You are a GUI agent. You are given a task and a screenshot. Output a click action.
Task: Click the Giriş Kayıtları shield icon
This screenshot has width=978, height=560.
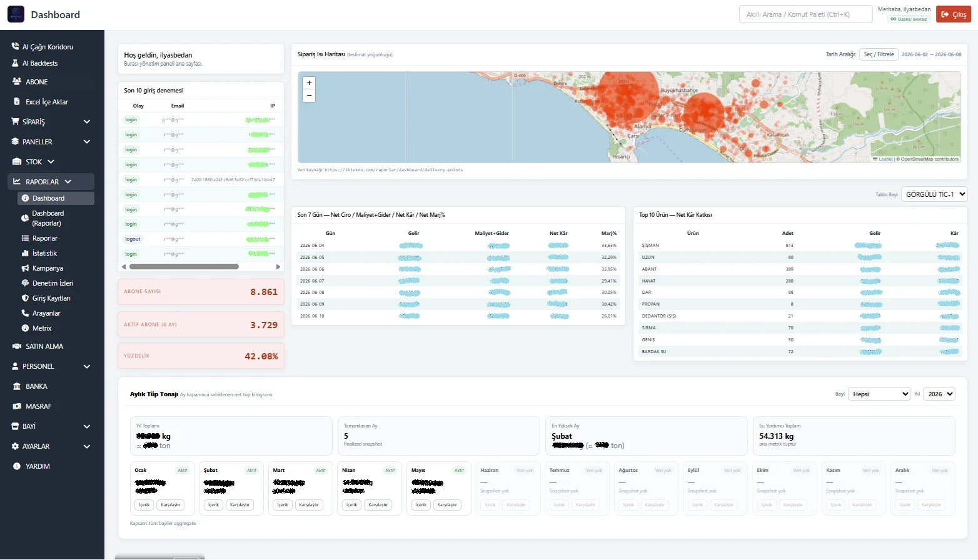(x=26, y=298)
